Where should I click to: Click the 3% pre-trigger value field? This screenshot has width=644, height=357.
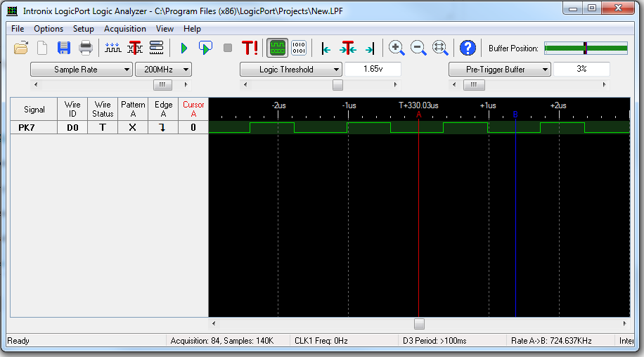pos(581,69)
